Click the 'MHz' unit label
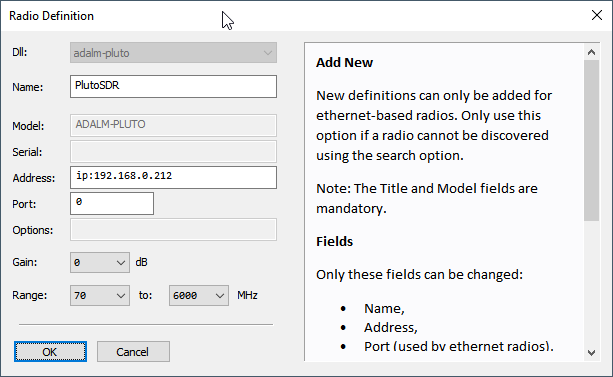 click(x=247, y=295)
